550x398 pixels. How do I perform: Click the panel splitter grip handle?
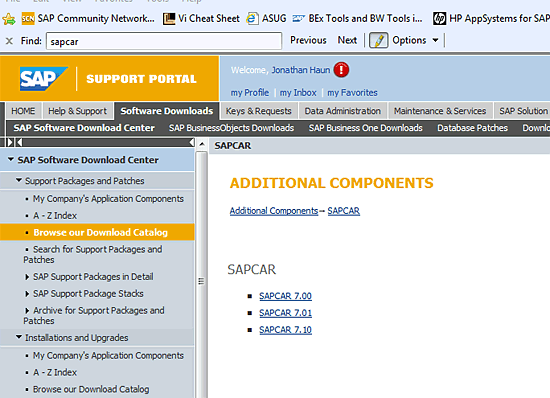pyautogui.click(x=201, y=281)
